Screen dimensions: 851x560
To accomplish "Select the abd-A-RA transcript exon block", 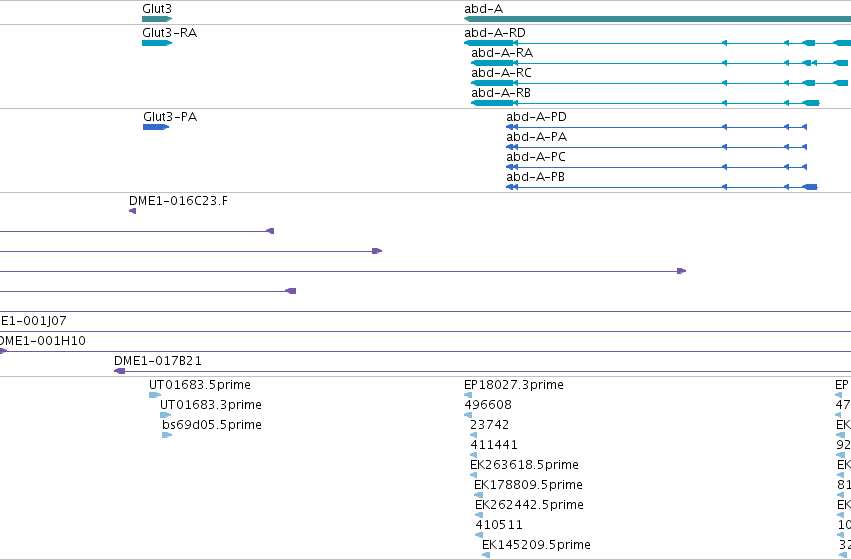I will [492, 63].
